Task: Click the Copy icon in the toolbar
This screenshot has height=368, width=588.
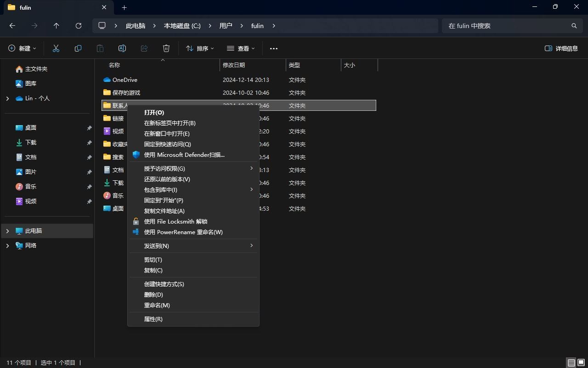Action: pos(78,48)
